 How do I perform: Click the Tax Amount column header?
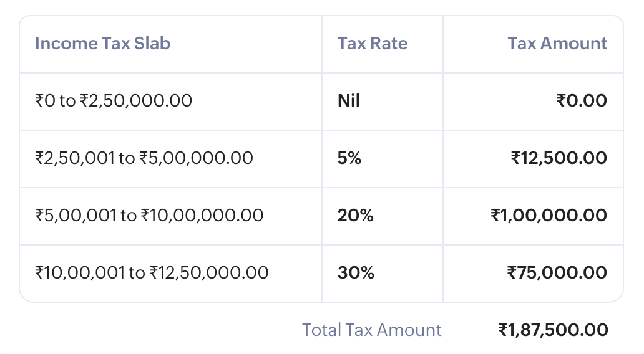click(x=557, y=44)
